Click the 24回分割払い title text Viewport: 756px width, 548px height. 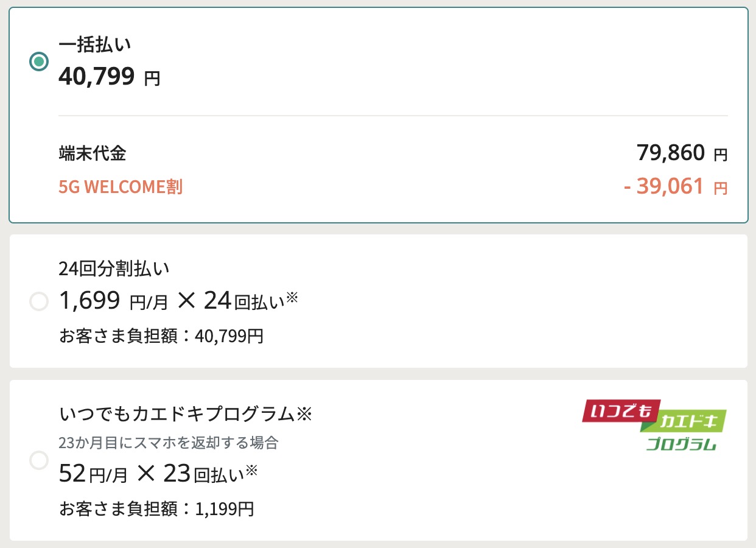(114, 268)
